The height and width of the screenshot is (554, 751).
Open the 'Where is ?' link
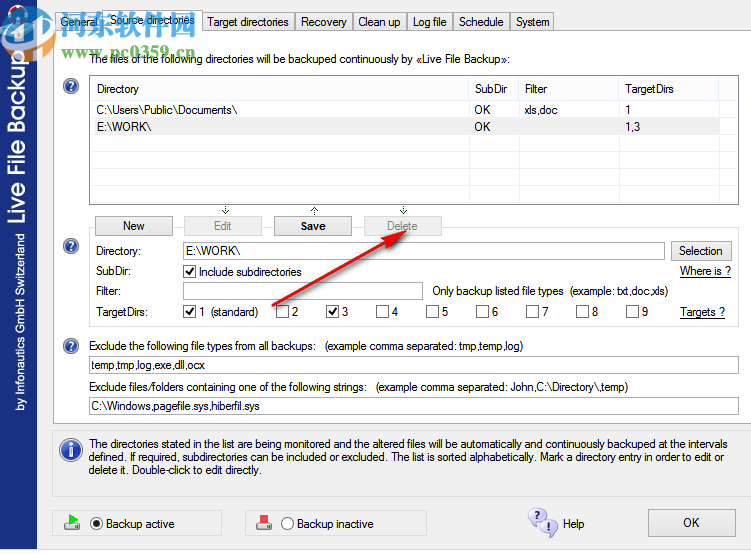[x=705, y=271]
